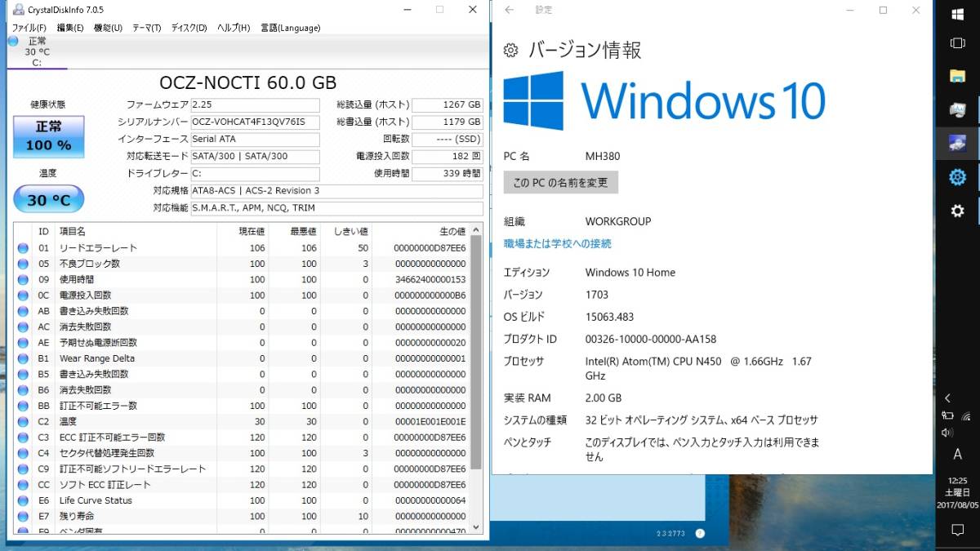Image resolution: width=980 pixels, height=551 pixels.
Task: Click status orb for Wear Range Delta row
Action: coord(23,358)
